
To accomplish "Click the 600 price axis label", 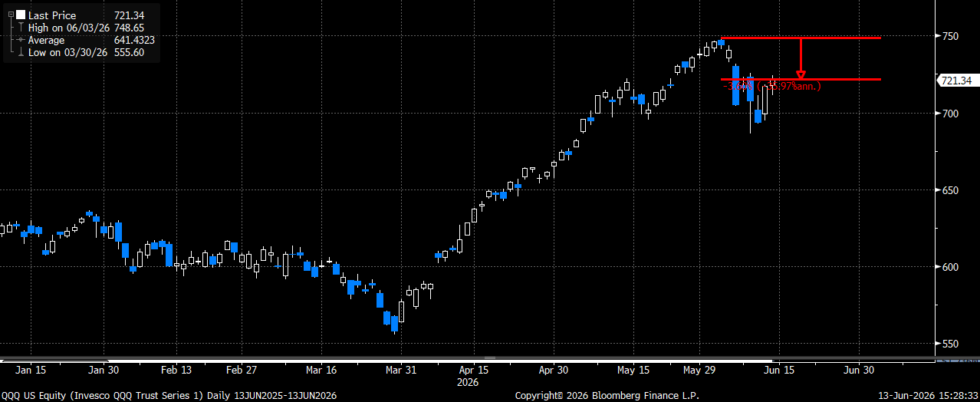I will click(x=949, y=266).
